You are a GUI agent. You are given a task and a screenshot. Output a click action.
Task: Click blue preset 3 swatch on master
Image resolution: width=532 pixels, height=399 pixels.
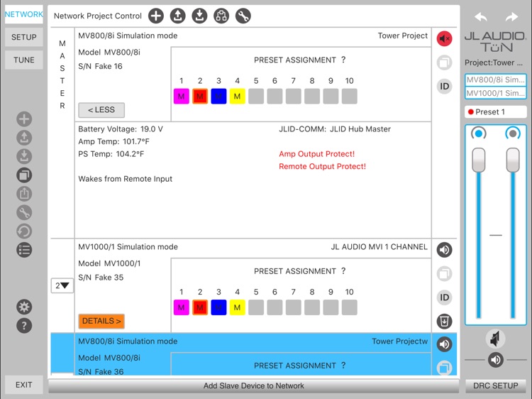point(218,96)
